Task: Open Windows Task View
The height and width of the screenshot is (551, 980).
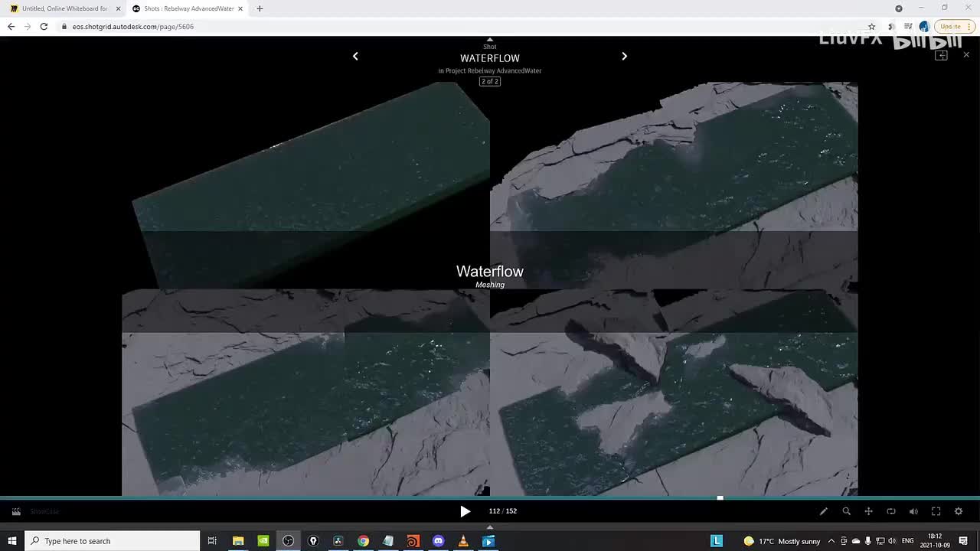Action: [212, 541]
